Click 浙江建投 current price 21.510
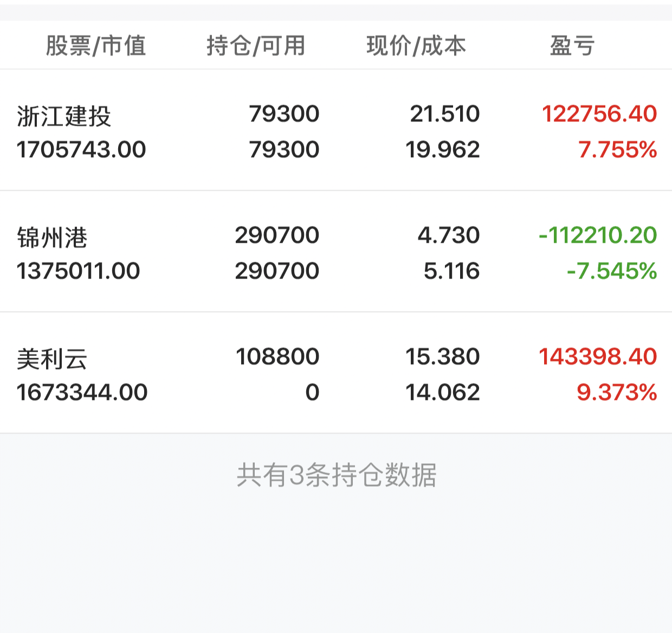672x633 pixels. point(445,114)
